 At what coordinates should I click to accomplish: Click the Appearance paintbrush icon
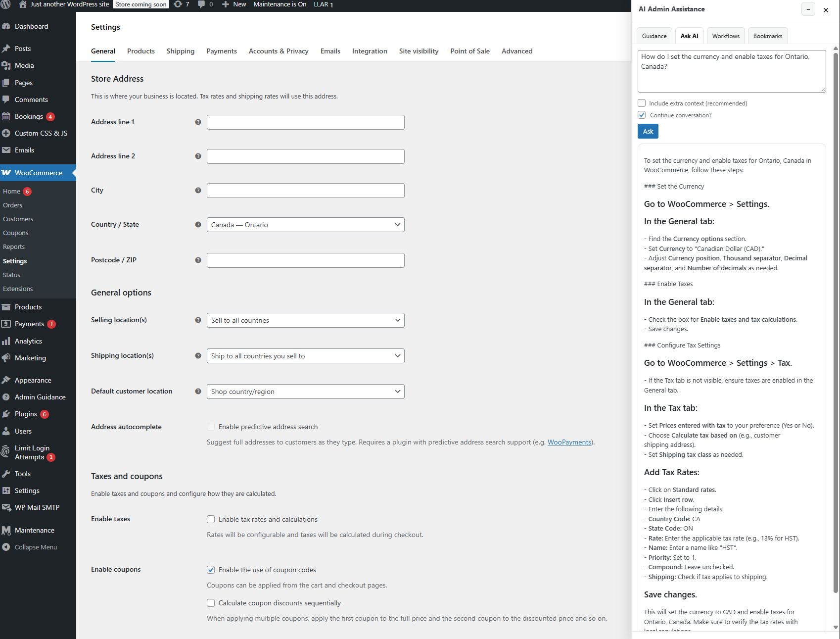6,380
